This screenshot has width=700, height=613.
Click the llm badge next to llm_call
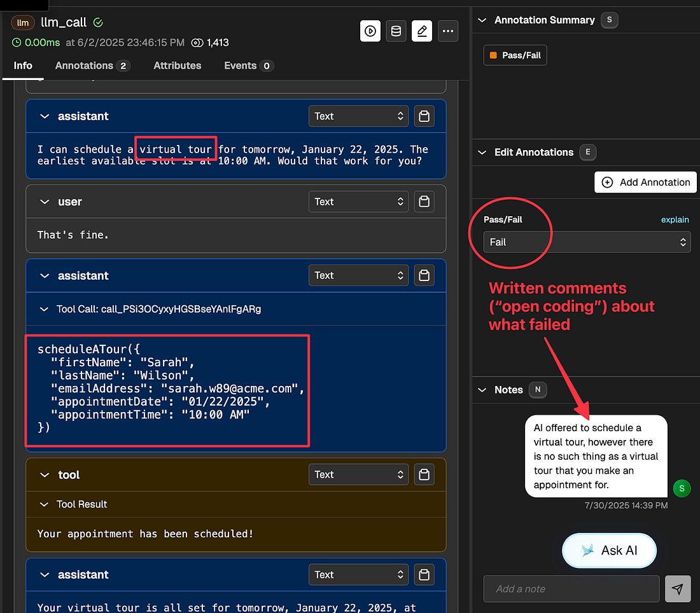click(23, 22)
